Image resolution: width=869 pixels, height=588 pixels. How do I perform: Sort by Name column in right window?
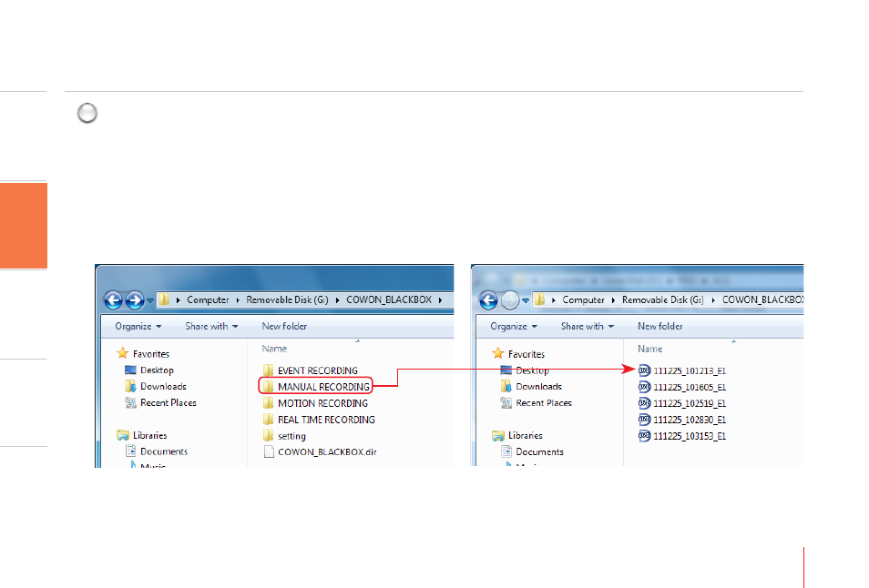click(650, 349)
